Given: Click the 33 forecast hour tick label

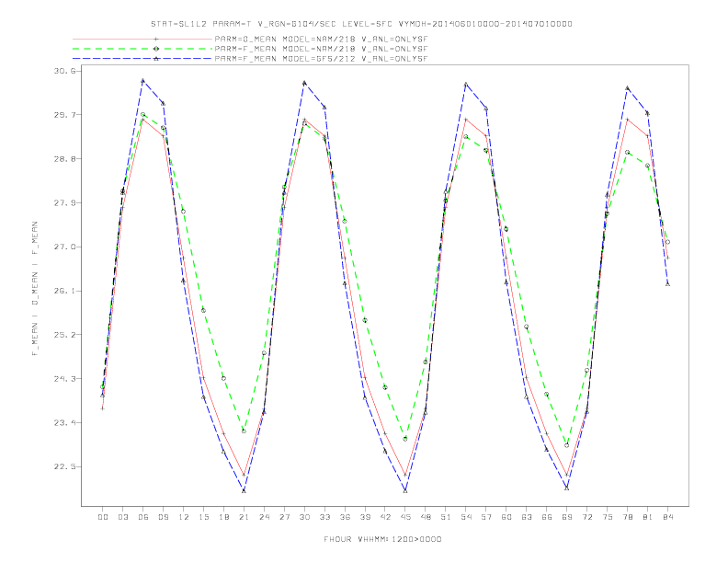Looking at the screenshot, I should (325, 517).
